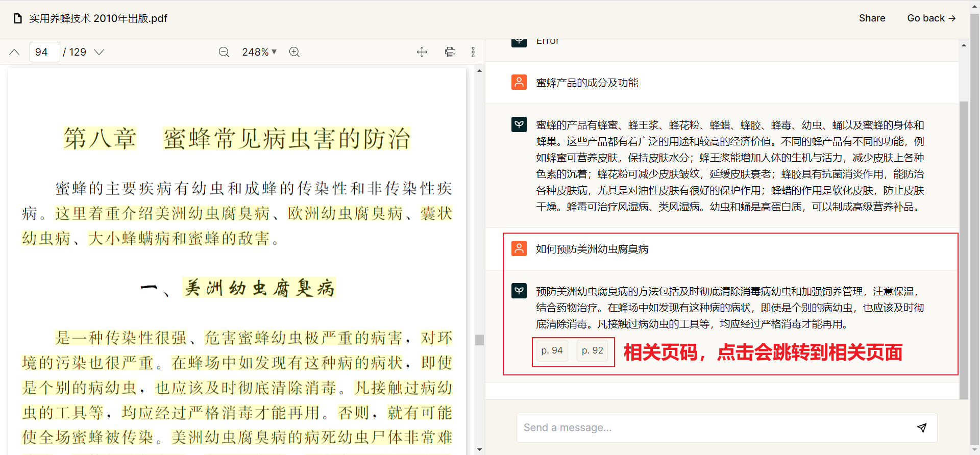
Task: Click the section heading 美洲幼虫腐臭病
Action: coord(259,288)
